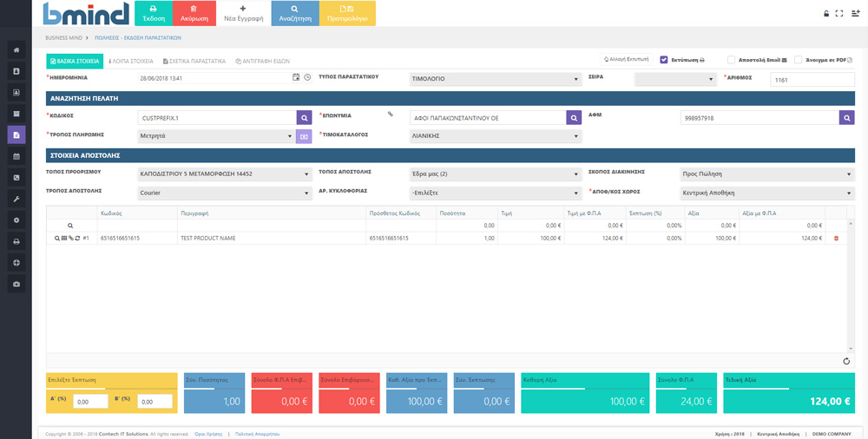Click the ΑΡΙΘΜΟΣ input field showing 1161
The width and height of the screenshot is (868, 439).
[812, 79]
